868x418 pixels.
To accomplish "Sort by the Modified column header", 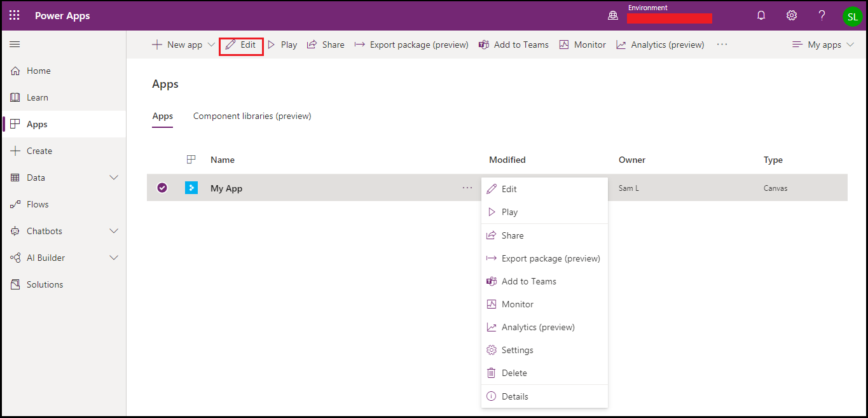I will coord(507,160).
